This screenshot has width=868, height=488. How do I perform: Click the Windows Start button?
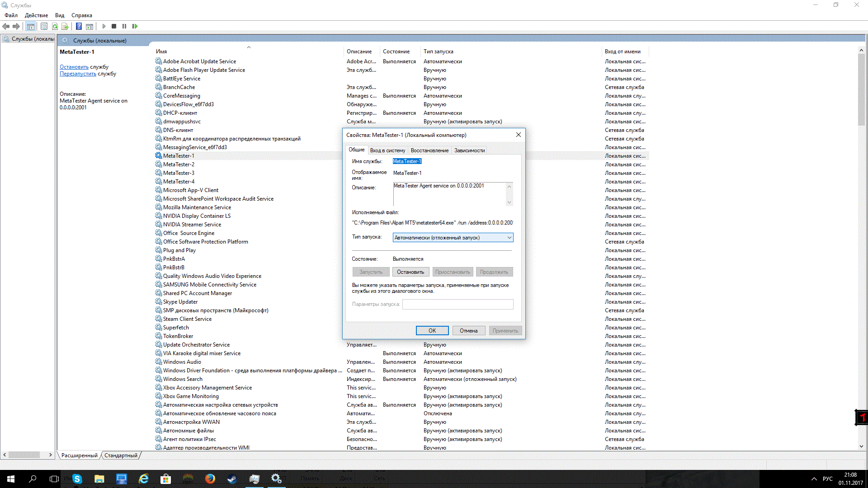click(11, 479)
